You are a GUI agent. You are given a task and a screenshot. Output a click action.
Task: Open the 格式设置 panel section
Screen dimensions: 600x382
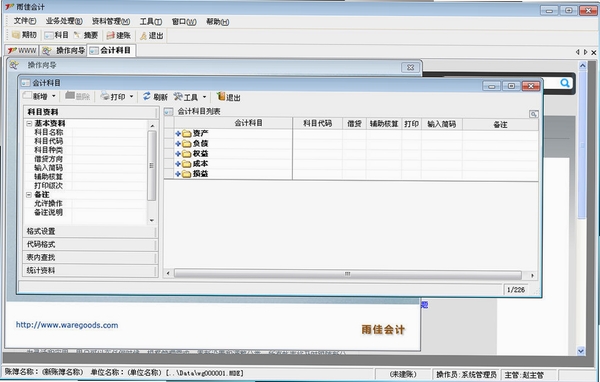pos(90,232)
